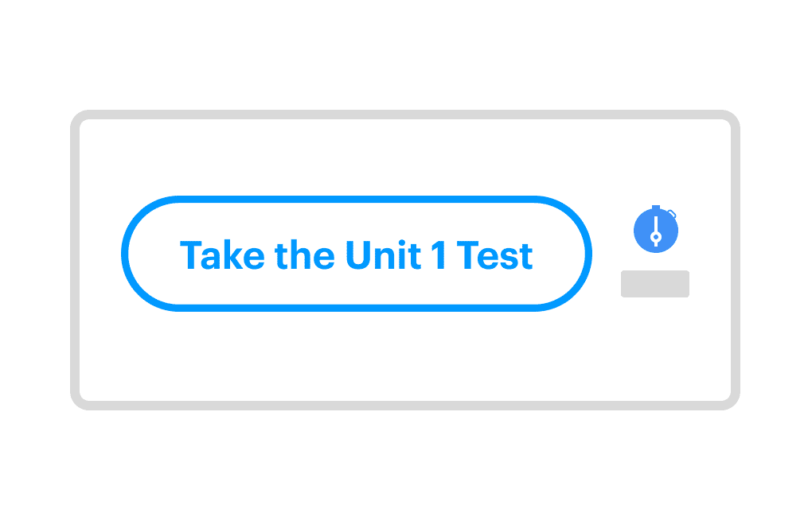The image size is (812, 509).
Task: Click the Take the Unit 1 Test button
Action: tap(357, 254)
